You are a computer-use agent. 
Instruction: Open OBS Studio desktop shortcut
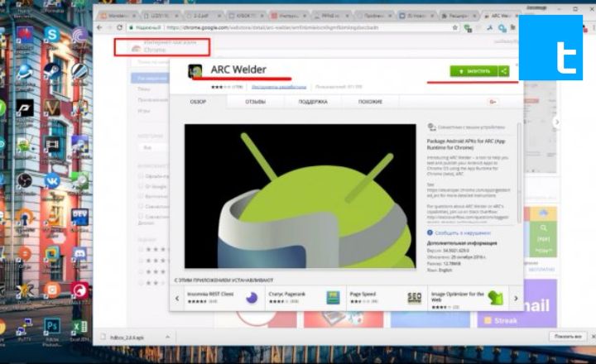25,182
